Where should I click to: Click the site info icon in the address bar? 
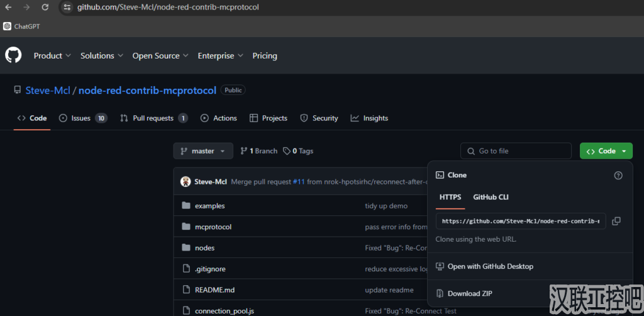click(67, 7)
